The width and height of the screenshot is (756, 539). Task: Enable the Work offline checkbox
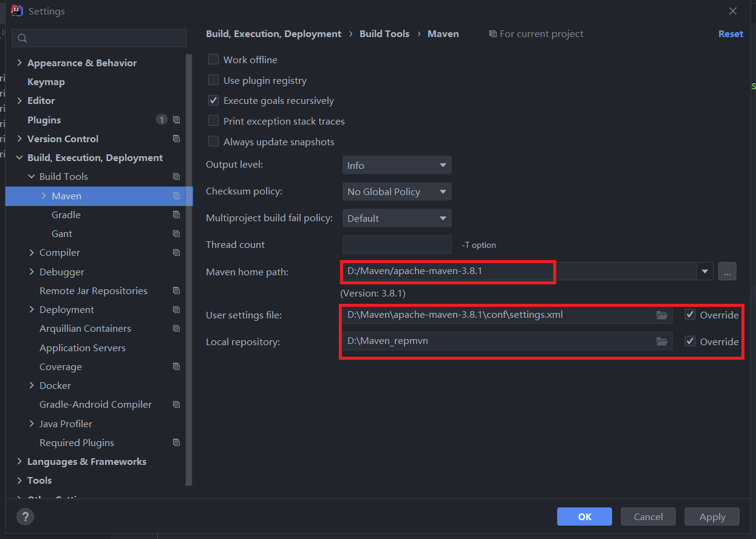pyautogui.click(x=213, y=60)
